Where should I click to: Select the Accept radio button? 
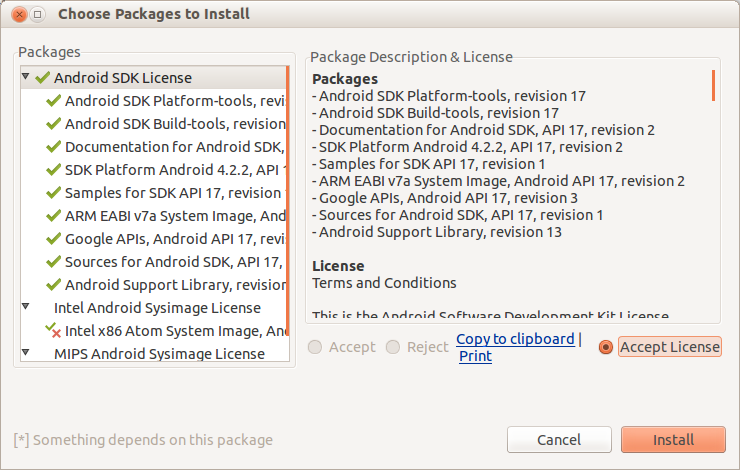click(x=315, y=347)
